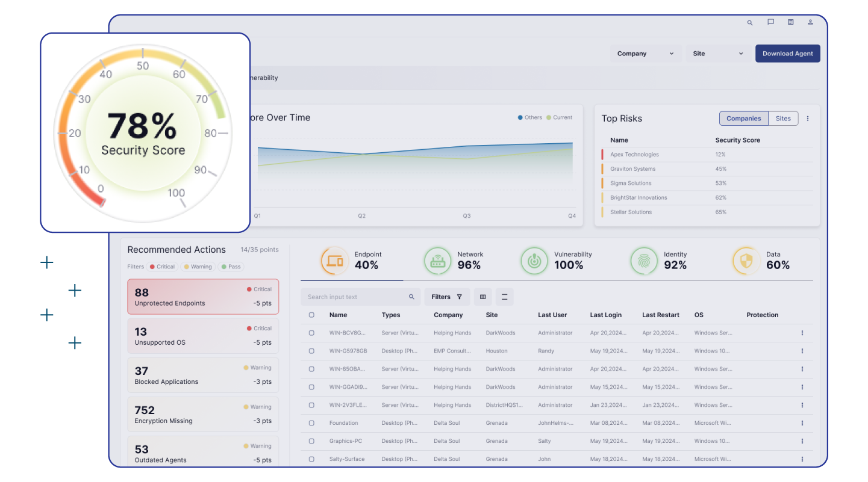Switch Top Risks to Sites tab
Viewport: 868px width, 482px height.
click(783, 119)
